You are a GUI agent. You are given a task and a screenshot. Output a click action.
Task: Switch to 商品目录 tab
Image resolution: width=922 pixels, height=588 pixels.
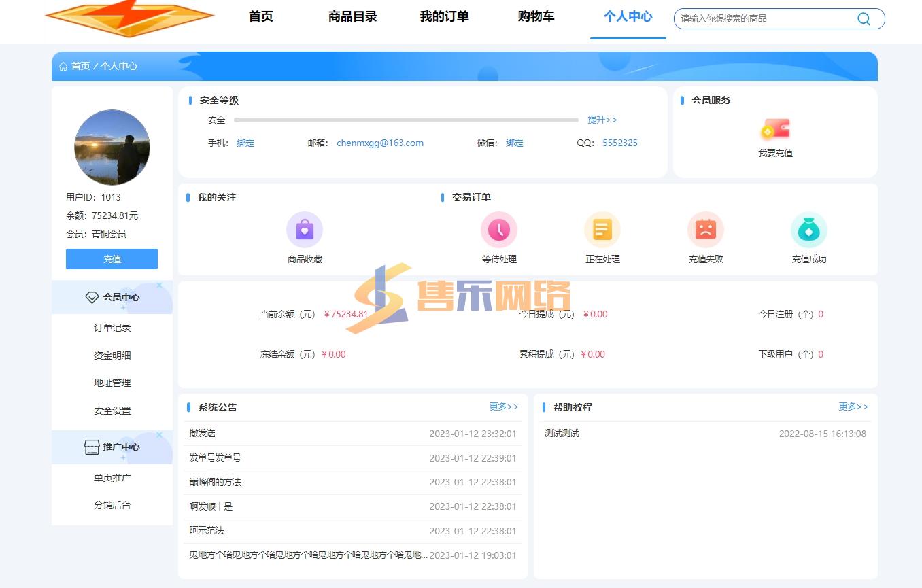click(x=352, y=17)
